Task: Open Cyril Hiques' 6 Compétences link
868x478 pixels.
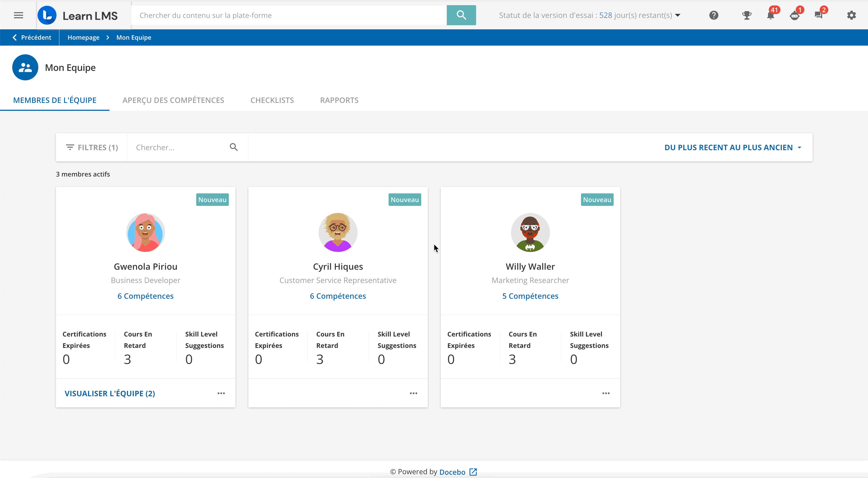Action: [x=338, y=296]
